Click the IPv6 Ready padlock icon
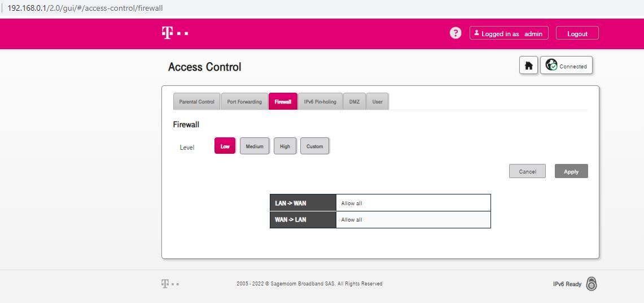644x303 pixels. tap(591, 284)
